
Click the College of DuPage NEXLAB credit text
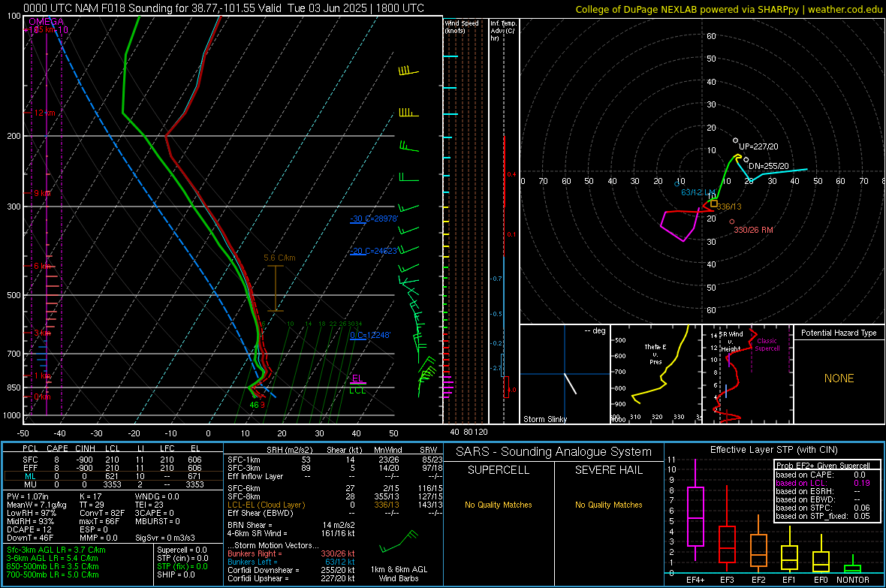[728, 9]
